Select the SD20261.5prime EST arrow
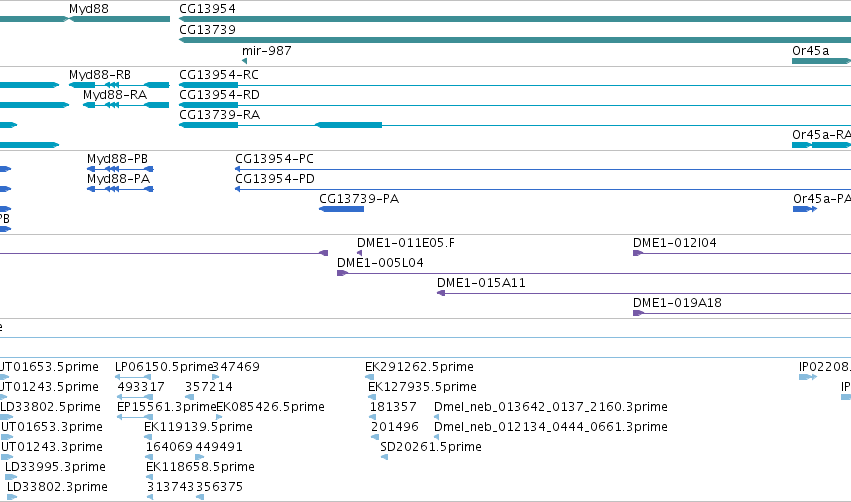The height and width of the screenshot is (502, 851). tap(384, 457)
